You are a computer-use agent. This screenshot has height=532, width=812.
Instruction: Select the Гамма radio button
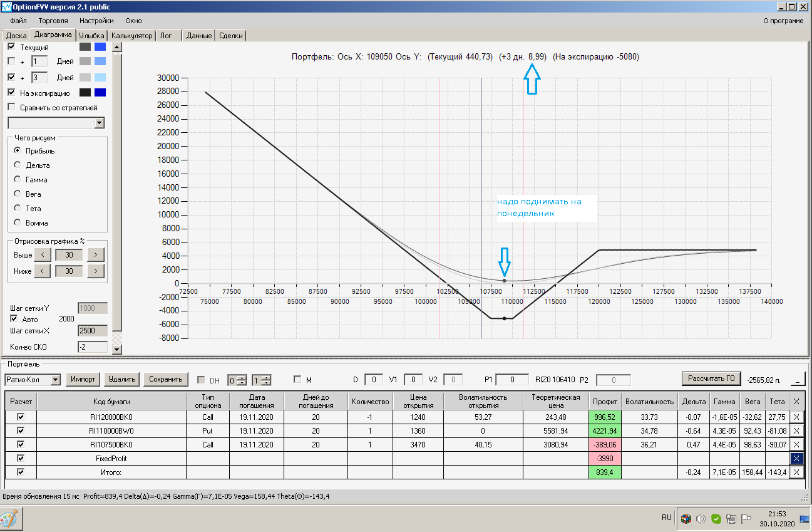(18, 180)
